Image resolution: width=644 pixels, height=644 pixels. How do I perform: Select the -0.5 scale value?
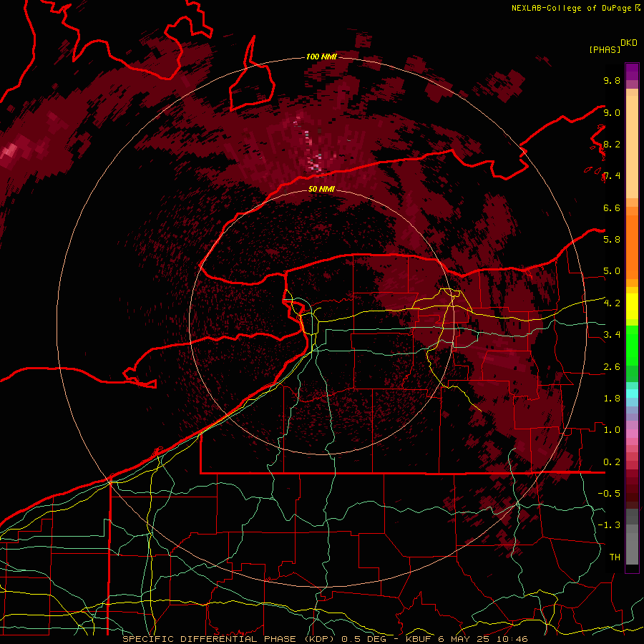pyautogui.click(x=609, y=494)
